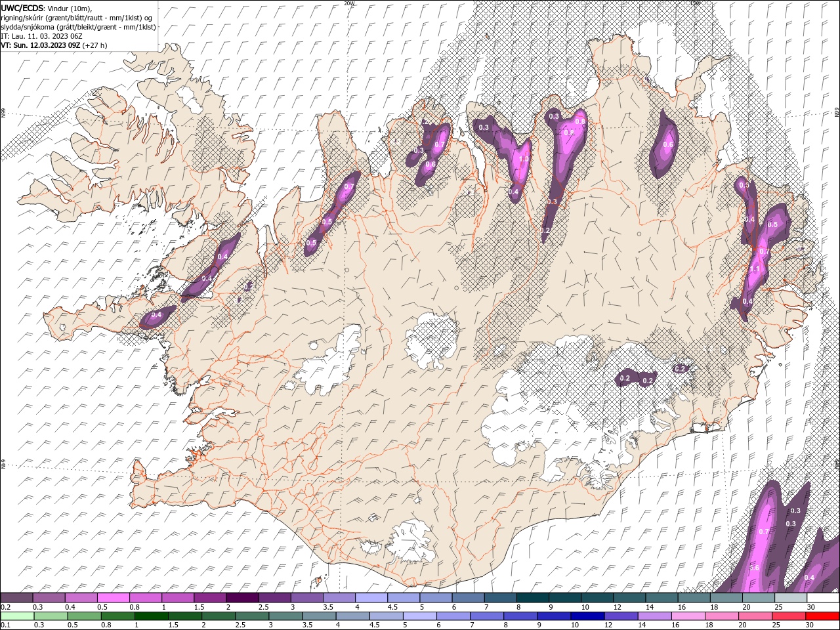Viewport: 840px width, 630px height.
Task: Click the bottom-row legend label '0.8'
Action: 106,625
